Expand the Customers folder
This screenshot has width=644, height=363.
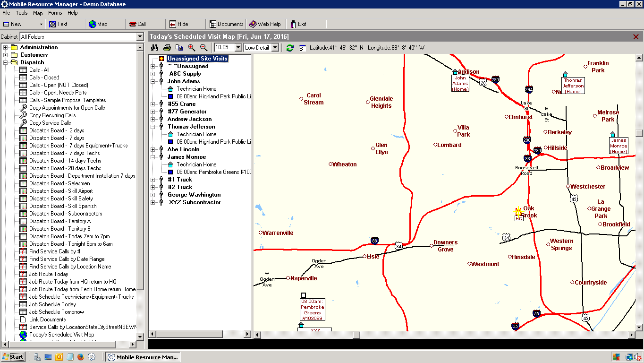[x=6, y=55]
